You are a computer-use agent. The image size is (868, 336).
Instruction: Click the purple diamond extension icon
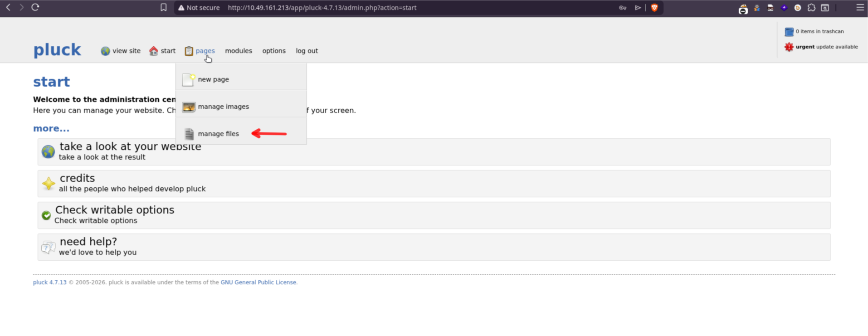[784, 8]
